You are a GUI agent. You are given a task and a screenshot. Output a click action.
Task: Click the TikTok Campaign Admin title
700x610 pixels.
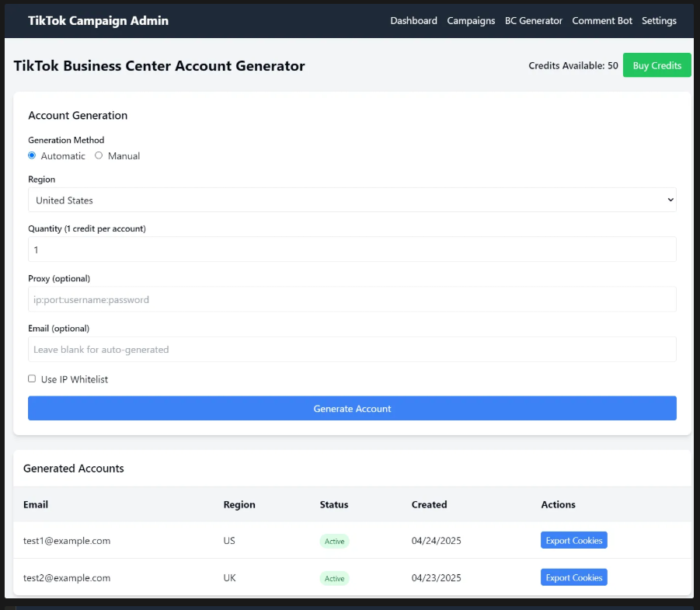tap(98, 21)
